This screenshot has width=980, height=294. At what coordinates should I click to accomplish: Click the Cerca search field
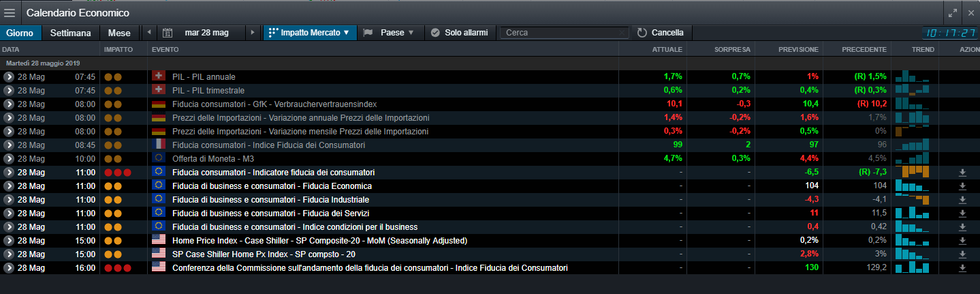(564, 32)
